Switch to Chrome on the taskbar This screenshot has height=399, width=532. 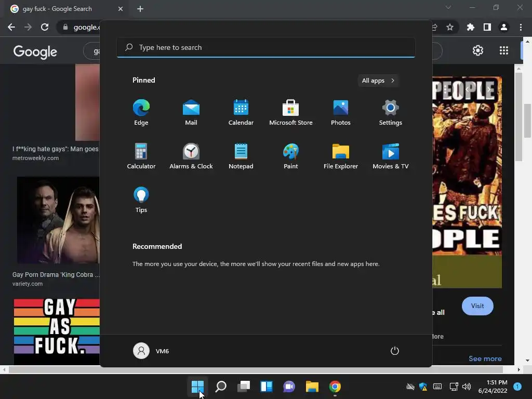[x=335, y=387]
